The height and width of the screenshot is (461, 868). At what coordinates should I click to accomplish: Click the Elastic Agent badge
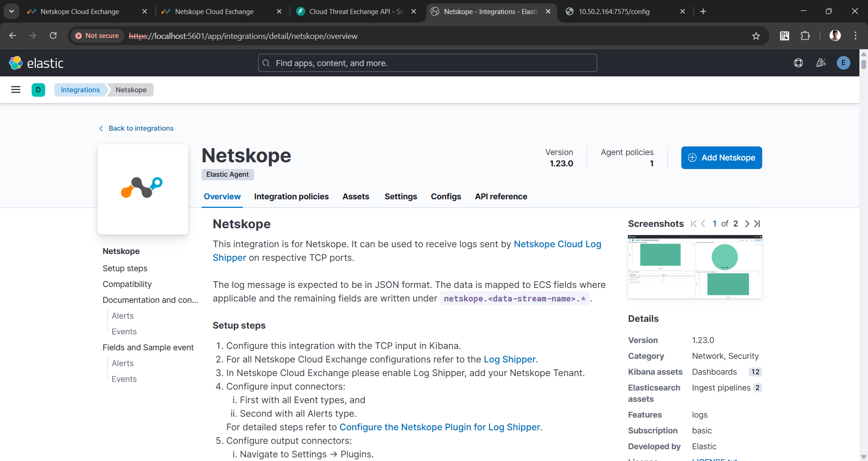(x=227, y=174)
